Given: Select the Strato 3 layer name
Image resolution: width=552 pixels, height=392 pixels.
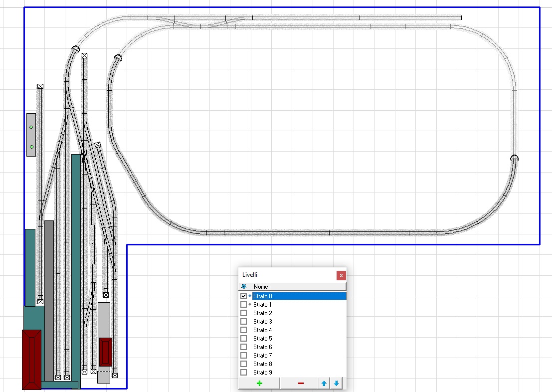Looking at the screenshot, I should pos(262,322).
